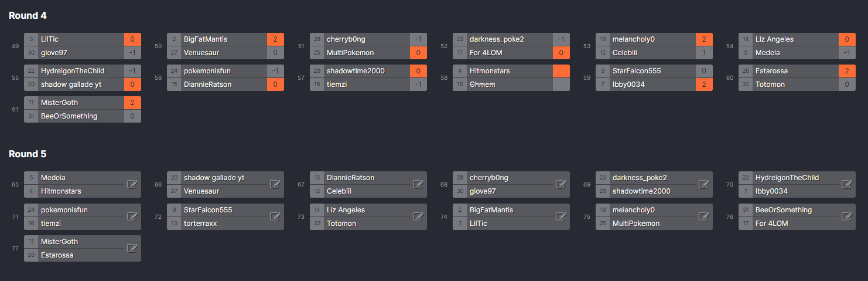This screenshot has height=281, width=868.
Task: Click player LilTic in match 49
Action: (x=50, y=39)
